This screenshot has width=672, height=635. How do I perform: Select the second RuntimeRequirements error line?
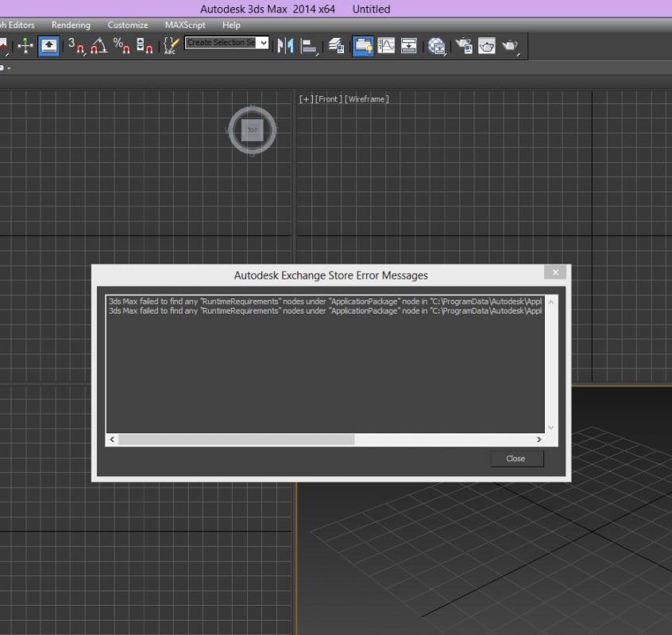(x=326, y=311)
